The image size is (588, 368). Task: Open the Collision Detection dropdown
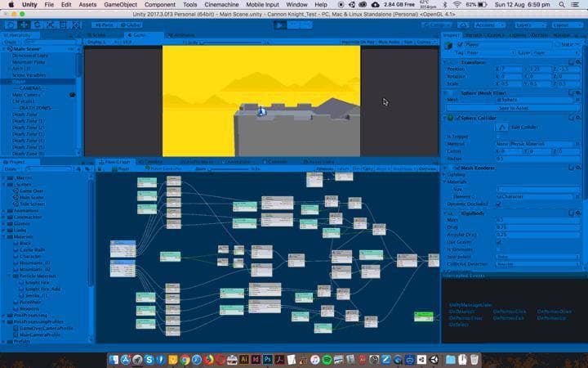(x=537, y=264)
